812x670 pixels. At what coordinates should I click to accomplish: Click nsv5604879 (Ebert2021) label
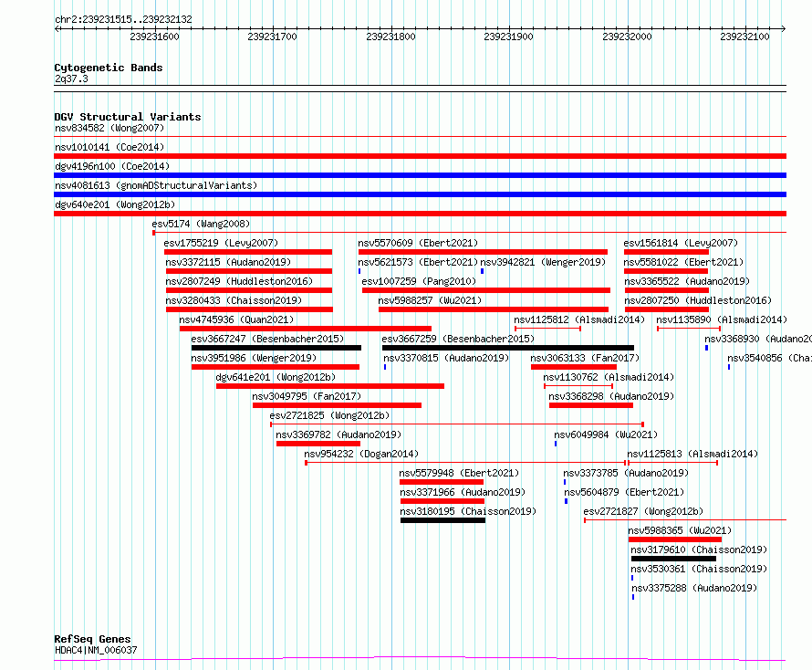pyautogui.click(x=625, y=492)
